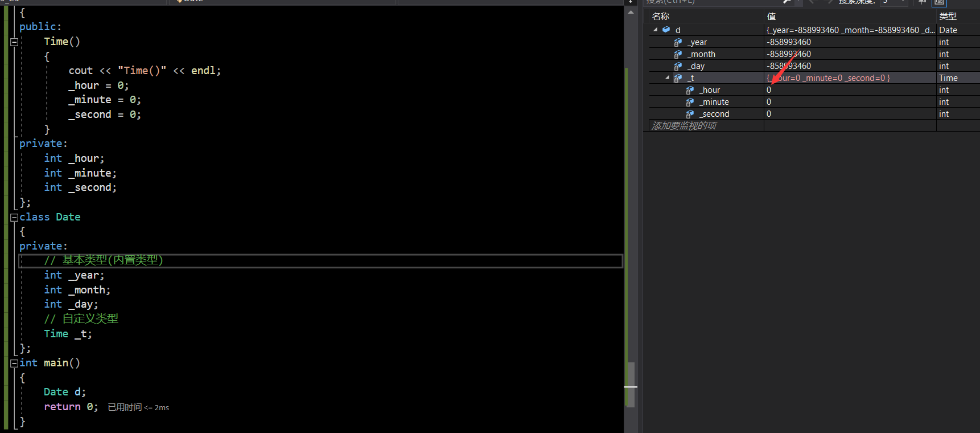Select the _month value -858993460
The image size is (980, 433).
(x=789, y=54)
